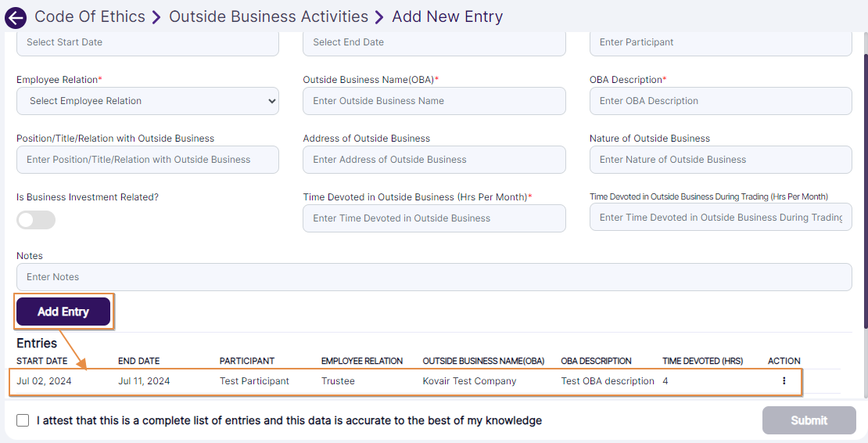Image resolution: width=868 pixels, height=443 pixels.
Task: Click the Enter Notes text field
Action: (434, 277)
